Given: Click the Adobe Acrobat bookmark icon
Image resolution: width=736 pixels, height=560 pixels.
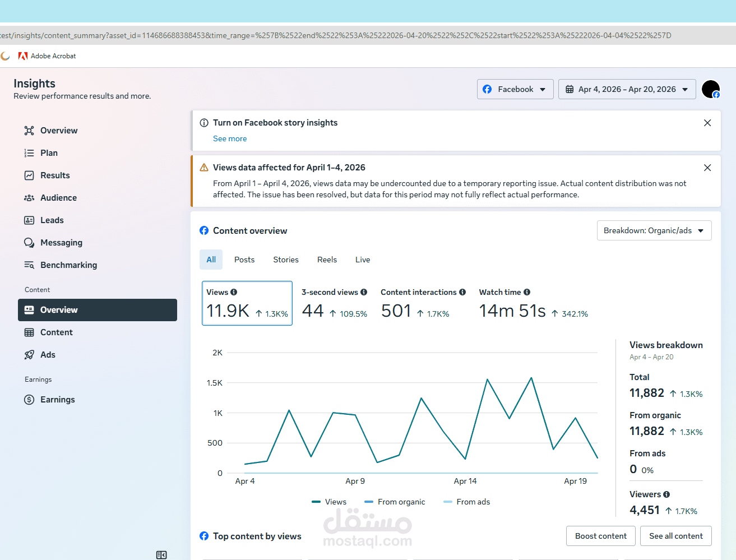Looking at the screenshot, I should (23, 56).
